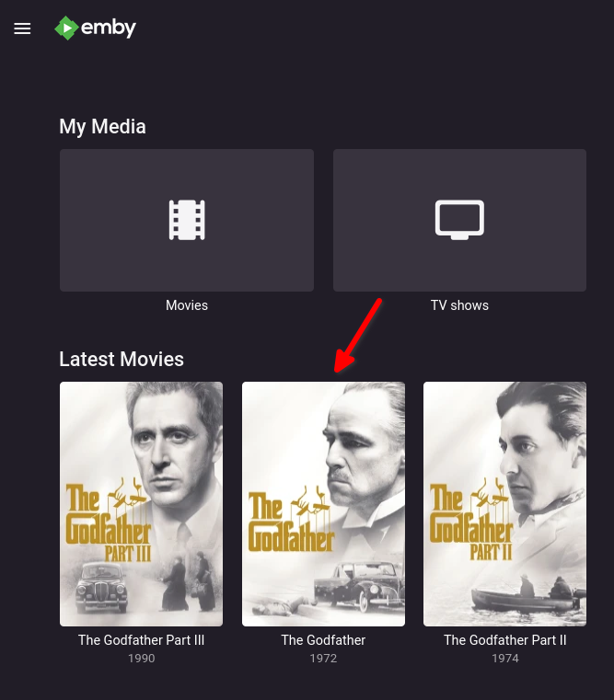Open the TV shows monitor icon
The height and width of the screenshot is (700, 614).
pyautogui.click(x=459, y=220)
